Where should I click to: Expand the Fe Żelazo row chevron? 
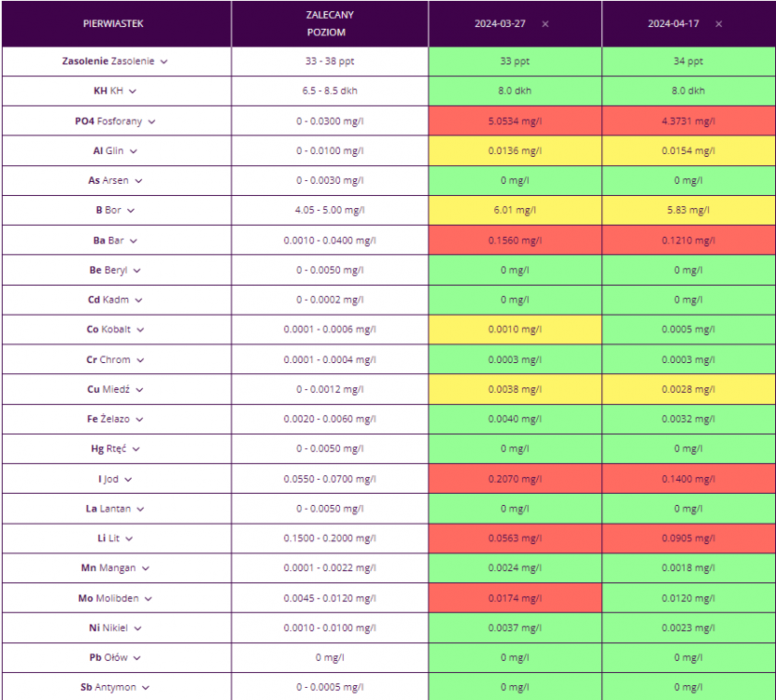(x=140, y=420)
